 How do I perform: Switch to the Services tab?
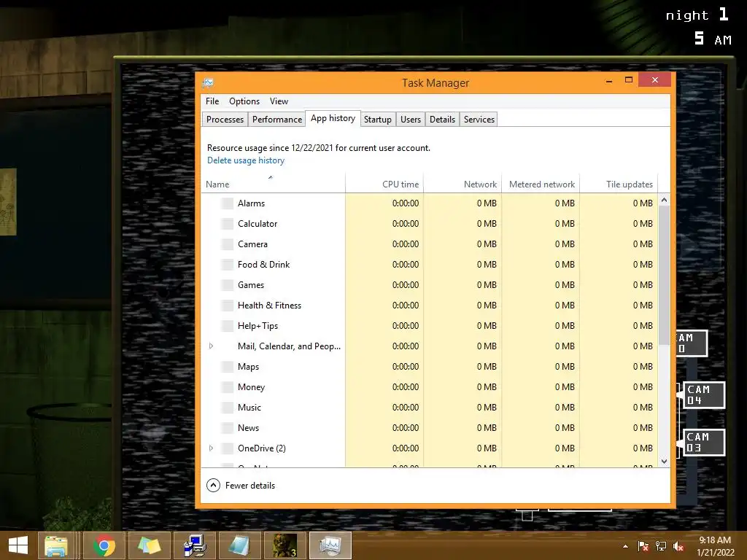(x=479, y=119)
